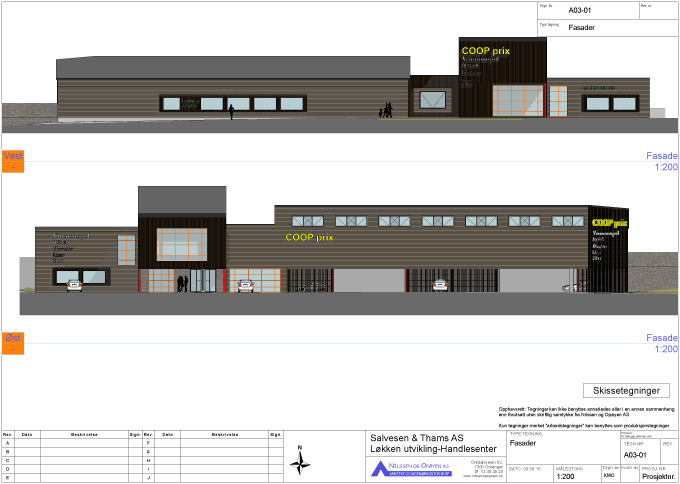Click the Nilssen og Opøyen AS logo
The width and height of the screenshot is (680, 484).
(411, 469)
